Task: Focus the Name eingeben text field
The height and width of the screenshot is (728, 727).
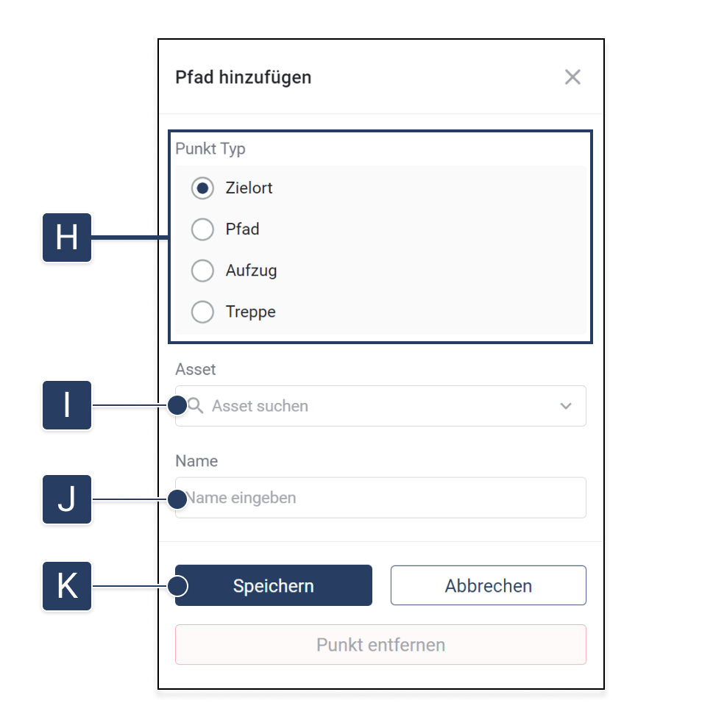Action: [x=380, y=498]
